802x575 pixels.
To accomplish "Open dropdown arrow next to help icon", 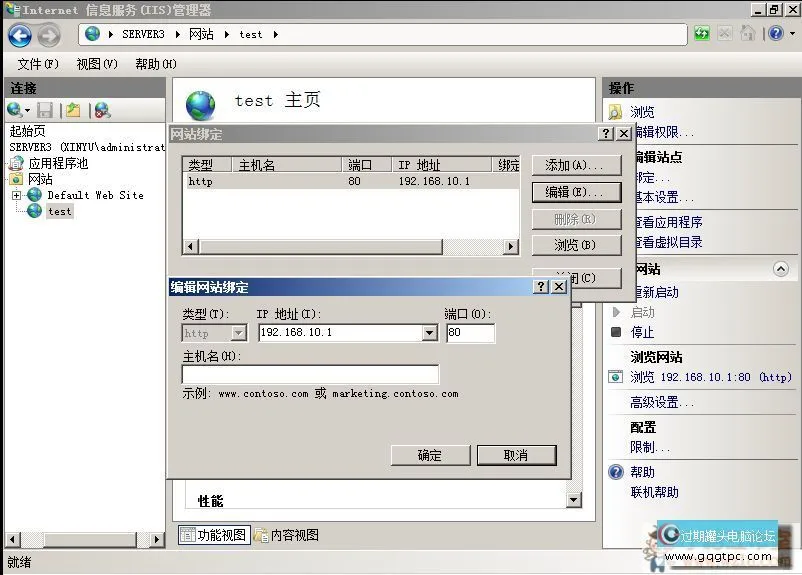I will coord(792,34).
